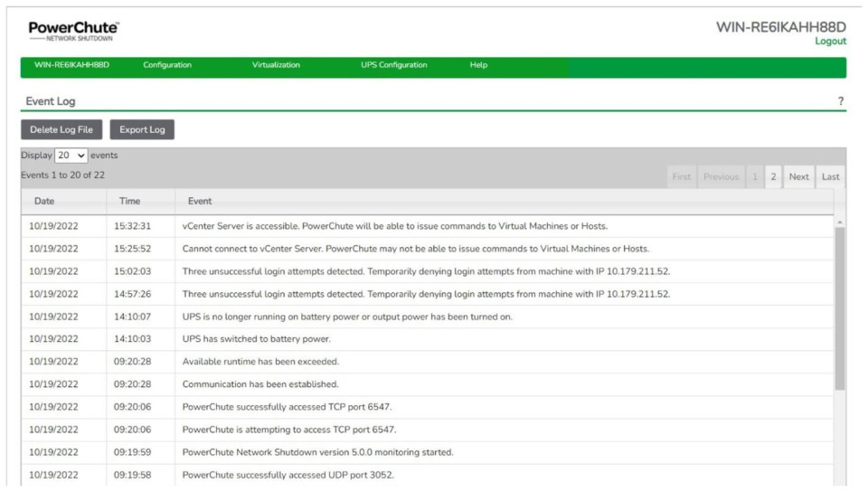Open the Virtualization menu
Image resolution: width=868 pixels, height=492 pixels.
276,65
